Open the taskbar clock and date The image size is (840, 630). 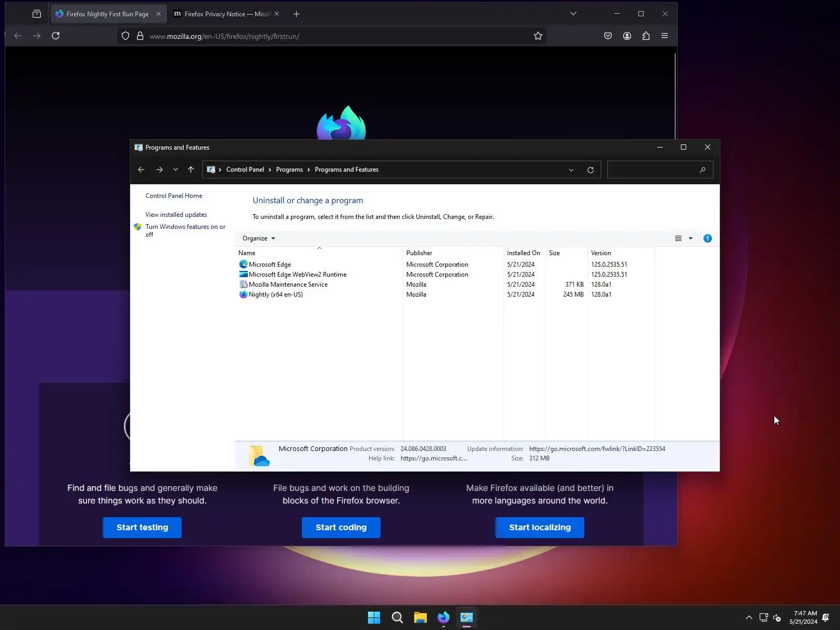pos(803,617)
